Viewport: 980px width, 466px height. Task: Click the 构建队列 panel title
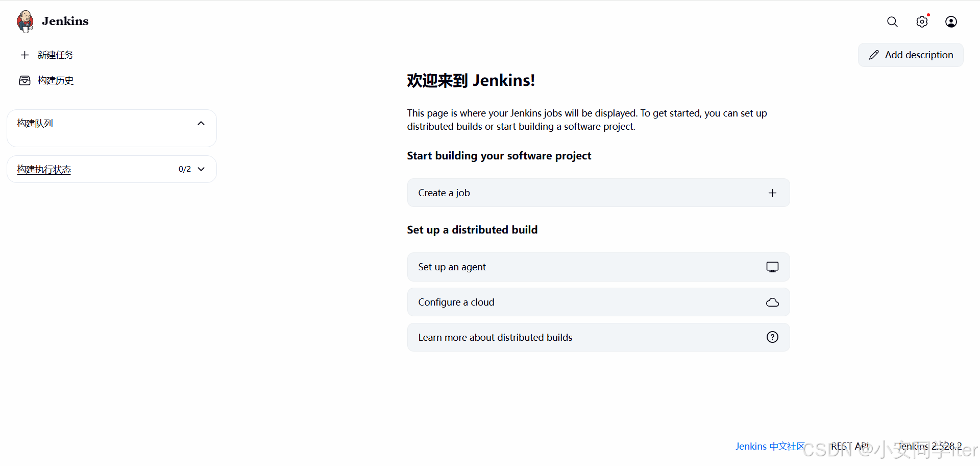[x=35, y=123]
